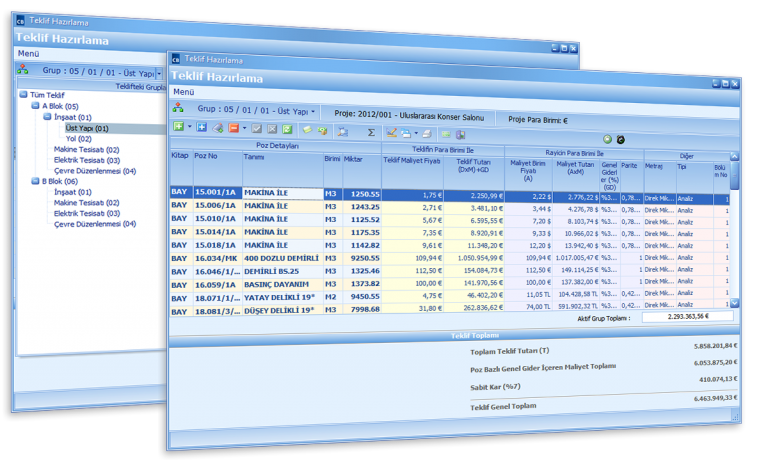Click the green refresh toolbar icon
768x469 pixels.
pyautogui.click(x=286, y=128)
